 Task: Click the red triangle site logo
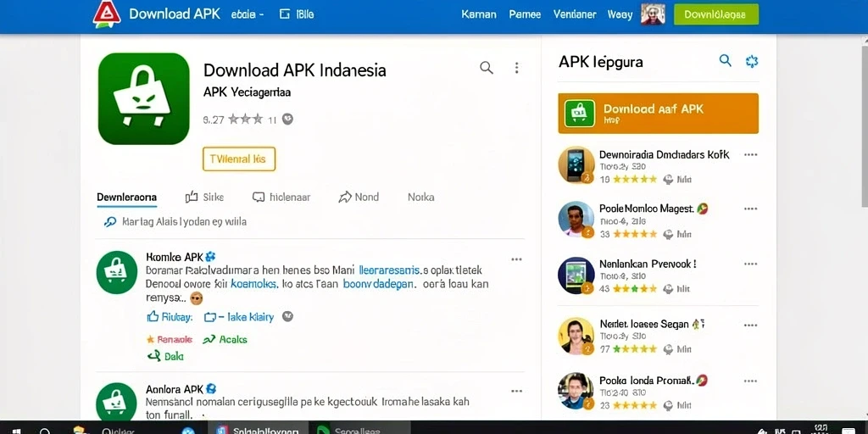(x=106, y=14)
